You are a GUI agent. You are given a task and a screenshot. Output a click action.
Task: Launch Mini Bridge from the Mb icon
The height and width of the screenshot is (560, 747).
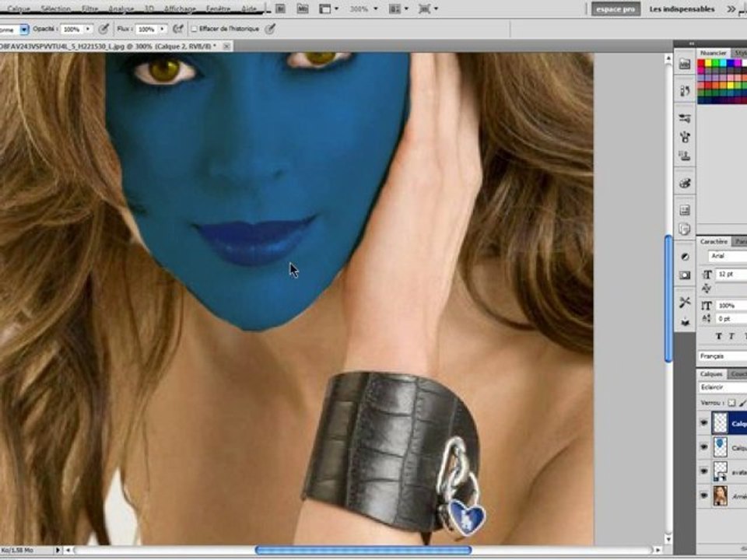click(302, 9)
